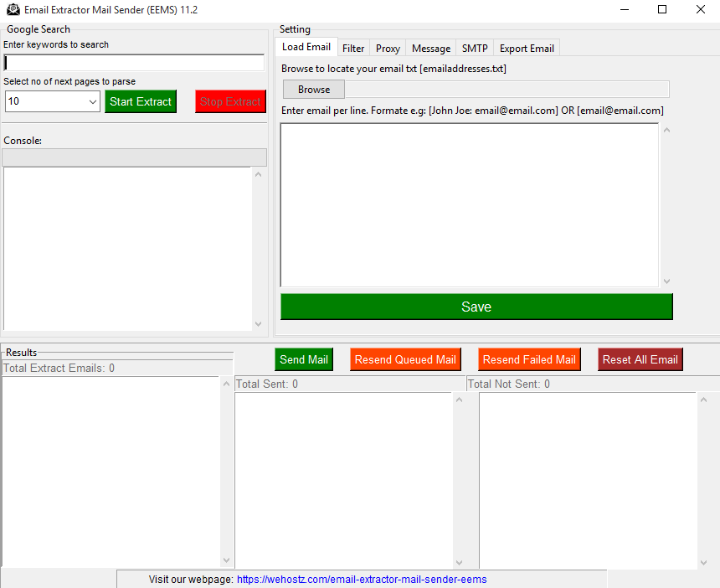
Task: Maximize the EEMS window
Action: pyautogui.click(x=662, y=10)
